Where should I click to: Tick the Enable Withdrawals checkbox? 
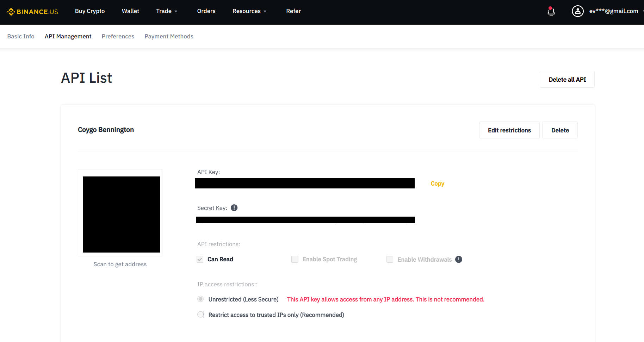390,259
